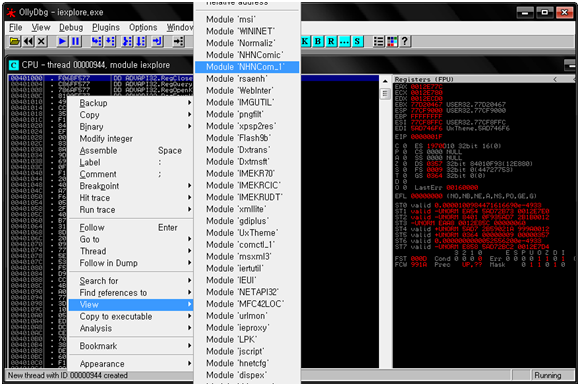Expand Find references to submenu
The height and width of the screenshot is (386, 580).
point(131,292)
